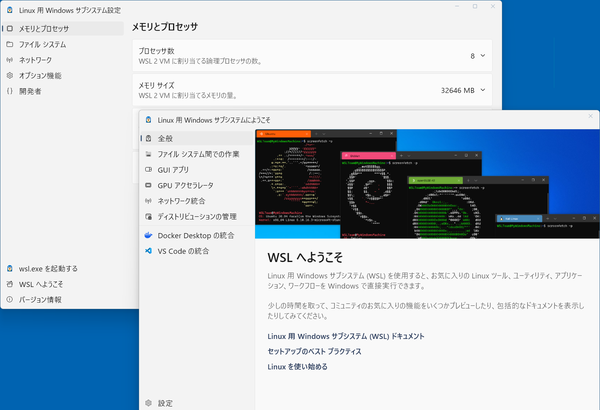Open オプション機能 via its gear icon
The width and height of the screenshot is (600, 410).
click(9, 75)
